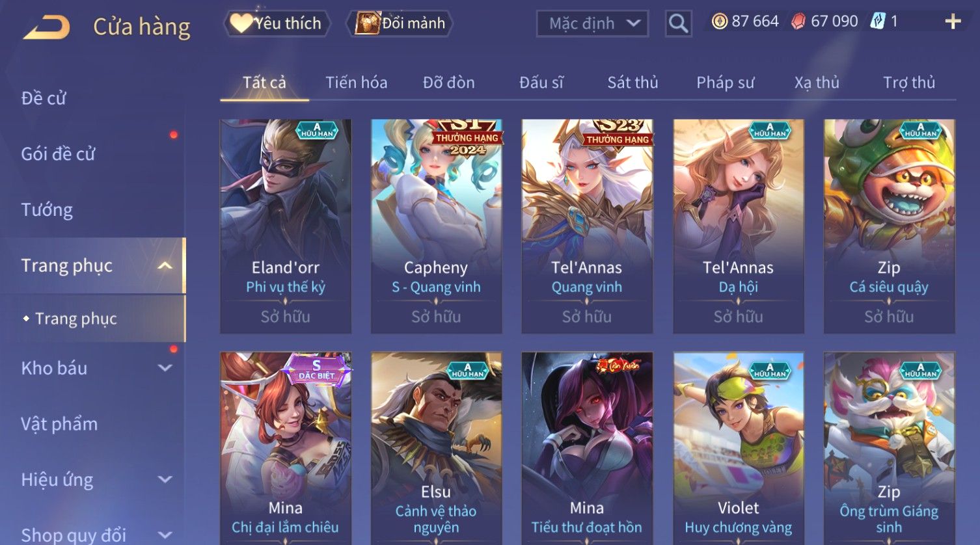The width and height of the screenshot is (980, 545).
Task: Select the Tiến hóa tab
Action: (x=356, y=83)
